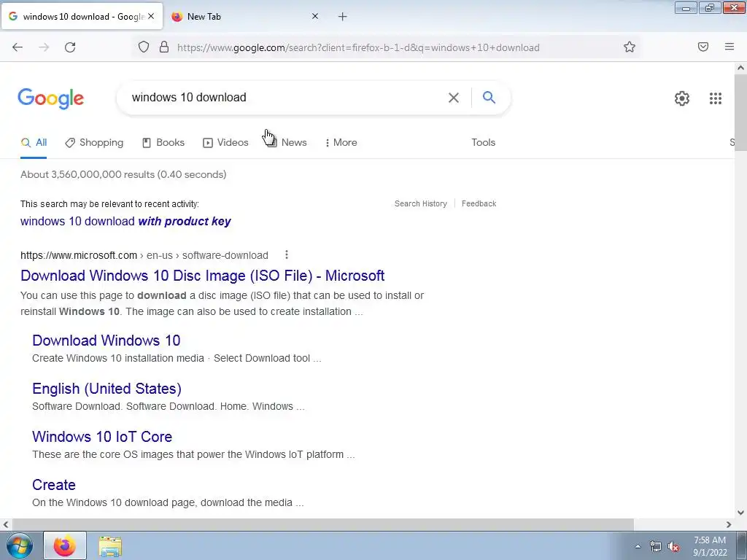The width and height of the screenshot is (747, 560).
Task: Open a new browser tab
Action: click(343, 17)
